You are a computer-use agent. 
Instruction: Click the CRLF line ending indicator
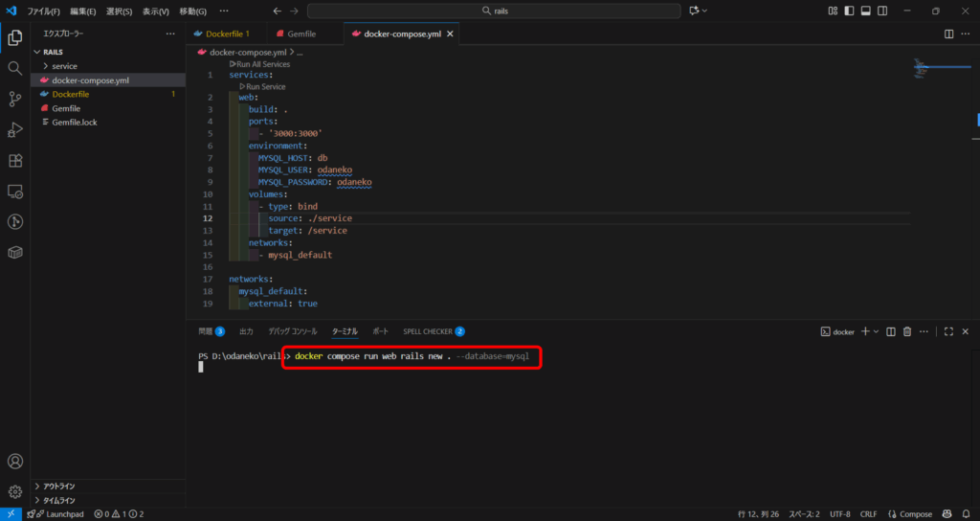868,514
